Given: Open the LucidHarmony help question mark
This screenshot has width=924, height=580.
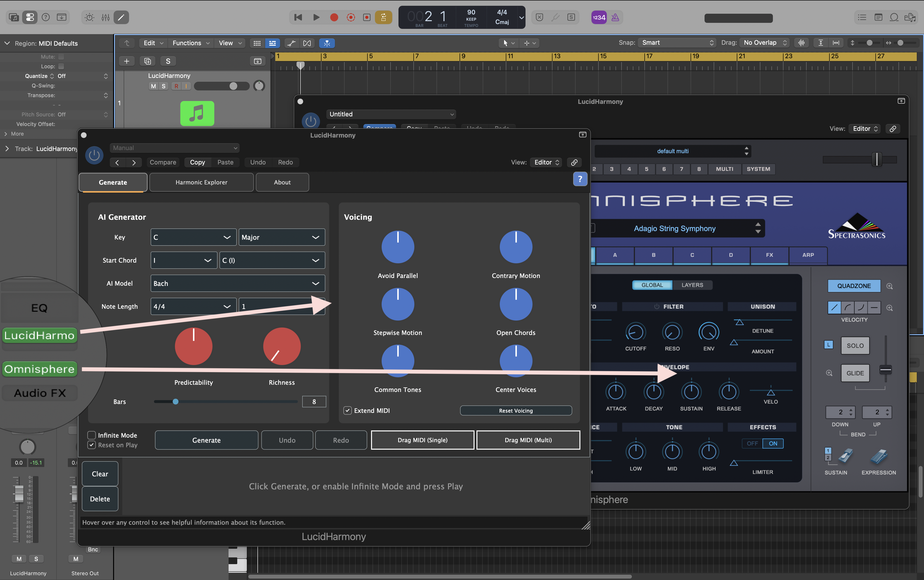Looking at the screenshot, I should [x=580, y=179].
